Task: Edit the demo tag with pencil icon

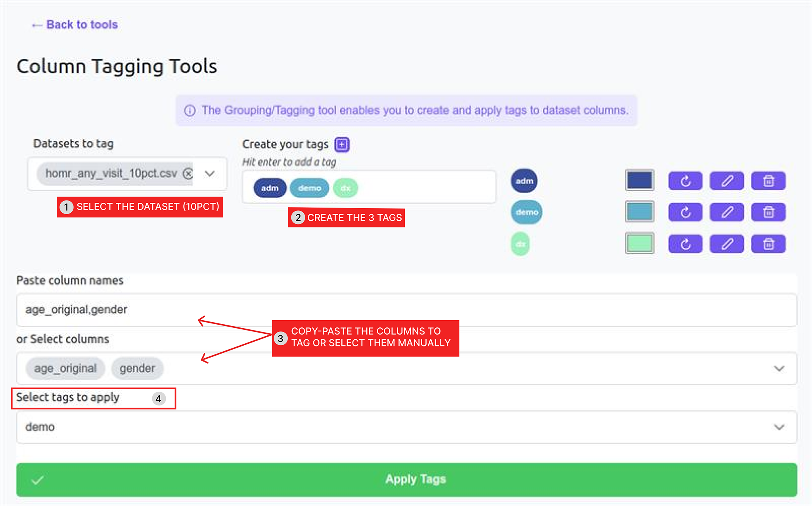Action: (727, 212)
